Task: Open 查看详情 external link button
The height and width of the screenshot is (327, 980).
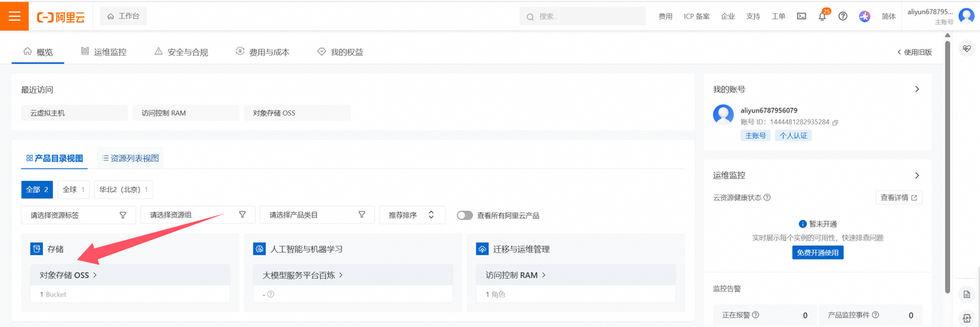Action: click(x=899, y=198)
